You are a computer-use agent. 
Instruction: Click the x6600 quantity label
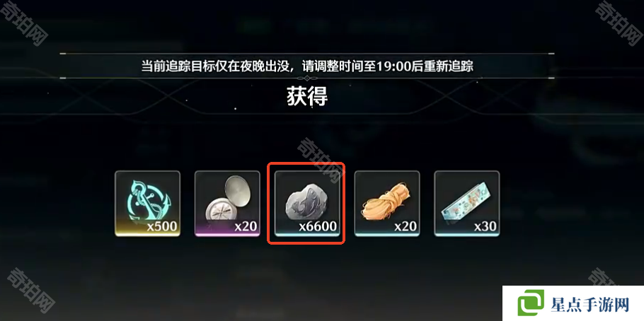(x=318, y=226)
